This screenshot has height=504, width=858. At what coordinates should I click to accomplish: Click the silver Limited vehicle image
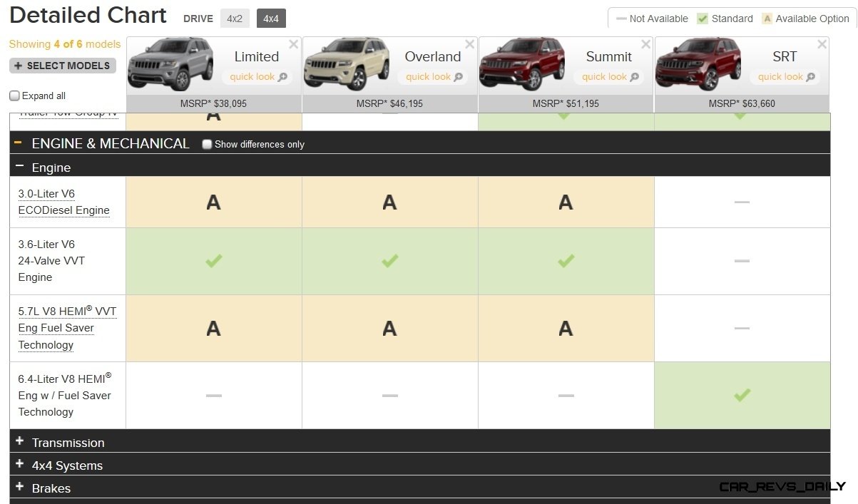pyautogui.click(x=170, y=64)
